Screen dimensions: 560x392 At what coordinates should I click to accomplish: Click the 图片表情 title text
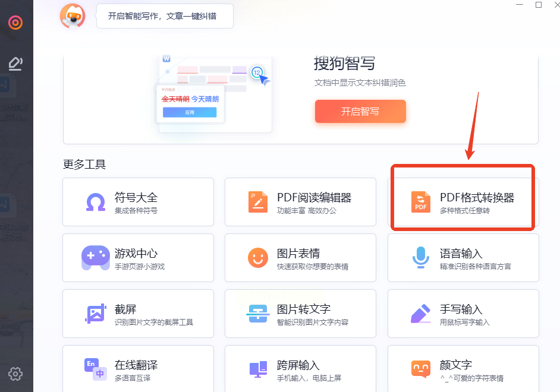click(298, 253)
